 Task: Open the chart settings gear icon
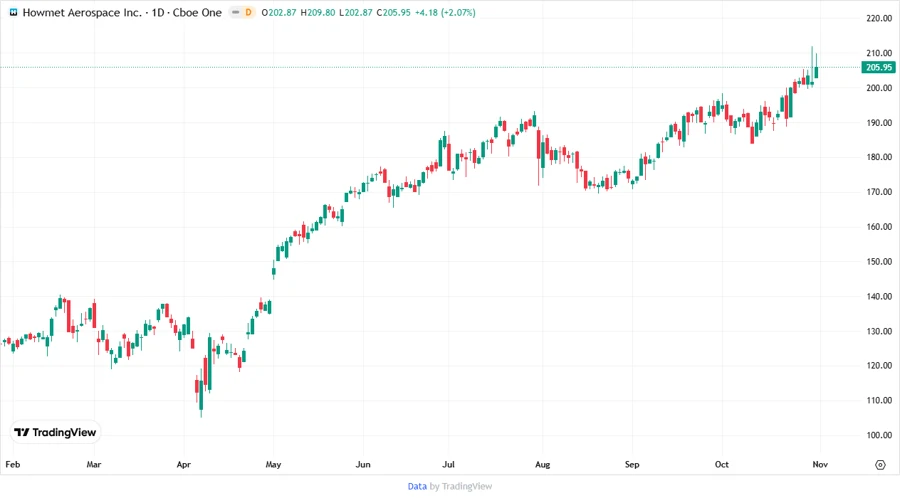coord(880,465)
